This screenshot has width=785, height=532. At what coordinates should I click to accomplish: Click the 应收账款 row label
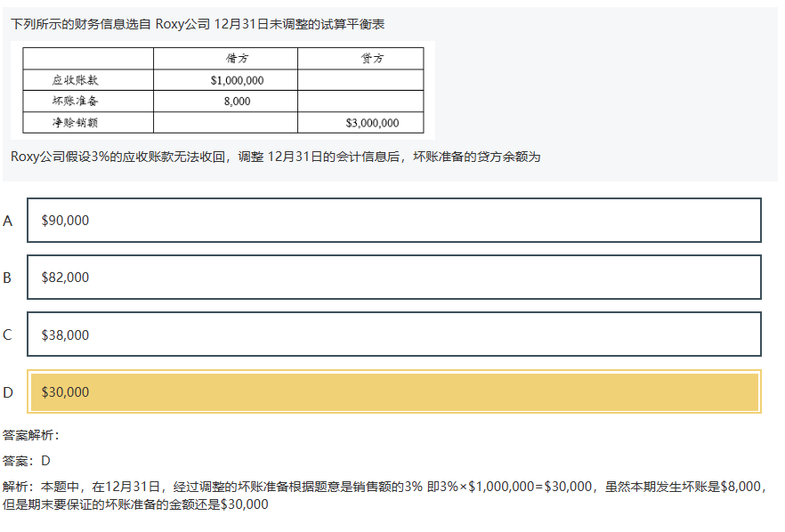(76, 80)
